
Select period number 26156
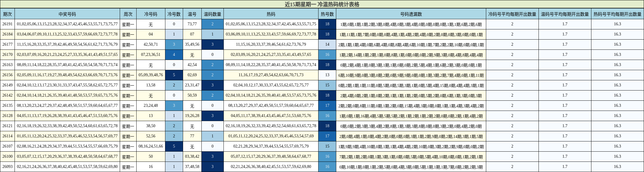click(x=8, y=75)
